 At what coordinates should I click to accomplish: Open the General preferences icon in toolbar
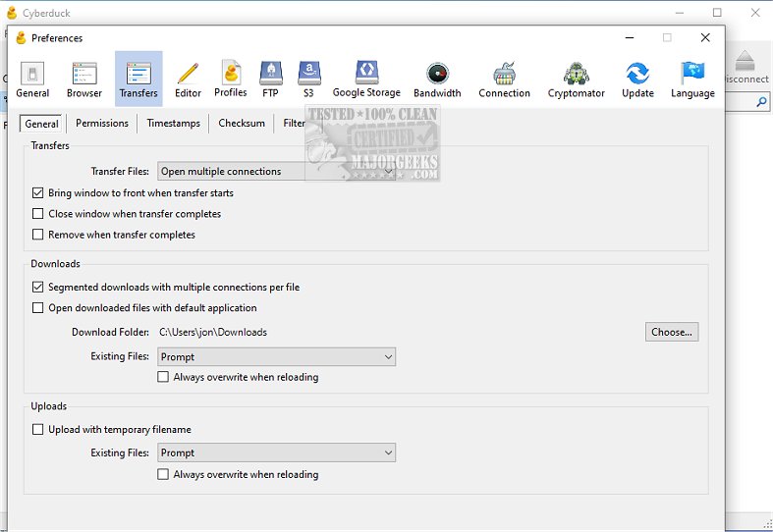point(32,80)
